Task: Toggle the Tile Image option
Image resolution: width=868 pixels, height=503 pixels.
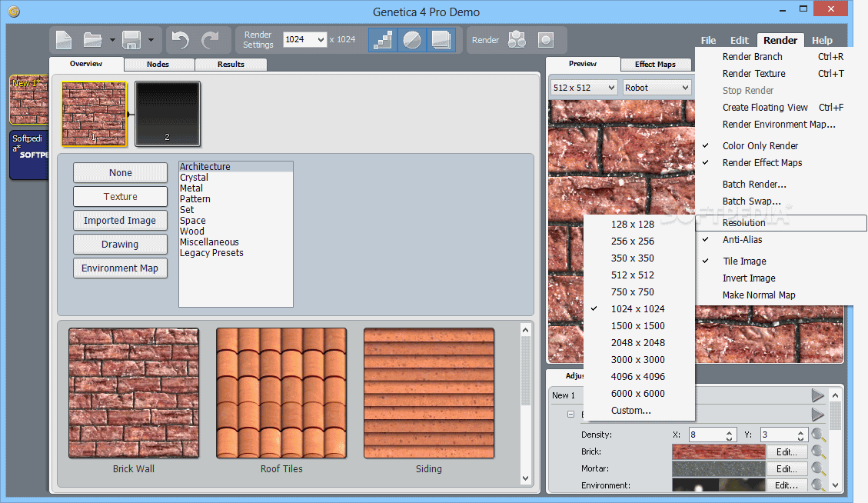Action: (744, 261)
